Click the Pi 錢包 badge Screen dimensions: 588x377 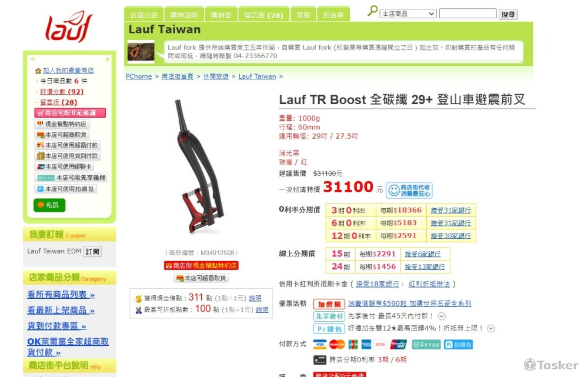pos(329,329)
